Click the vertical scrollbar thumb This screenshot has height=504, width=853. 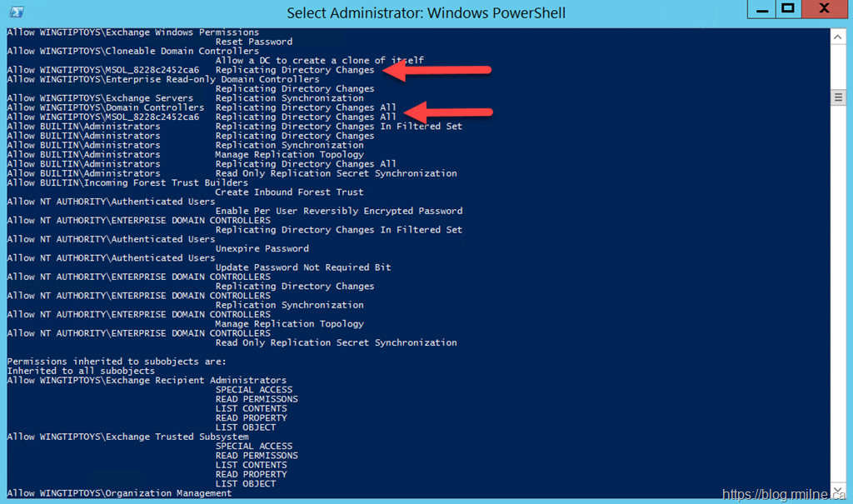click(x=839, y=97)
